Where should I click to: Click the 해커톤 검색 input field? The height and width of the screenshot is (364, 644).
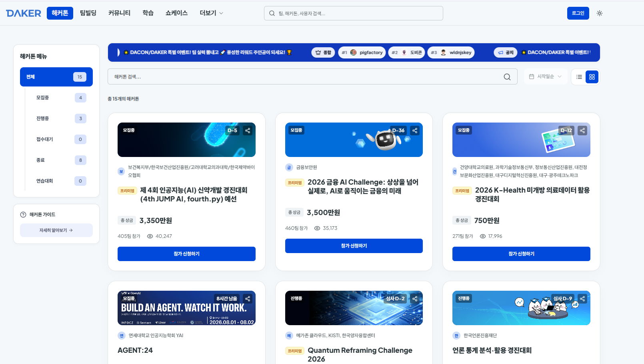point(312,76)
